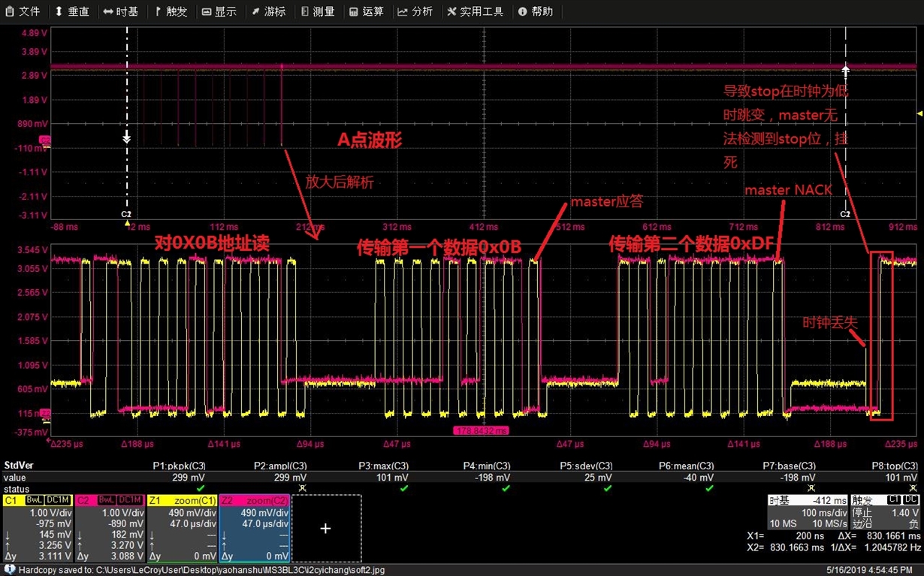924x576 pixels.
Task: Open the 时基 (Timebase) menu
Action: click(x=121, y=11)
